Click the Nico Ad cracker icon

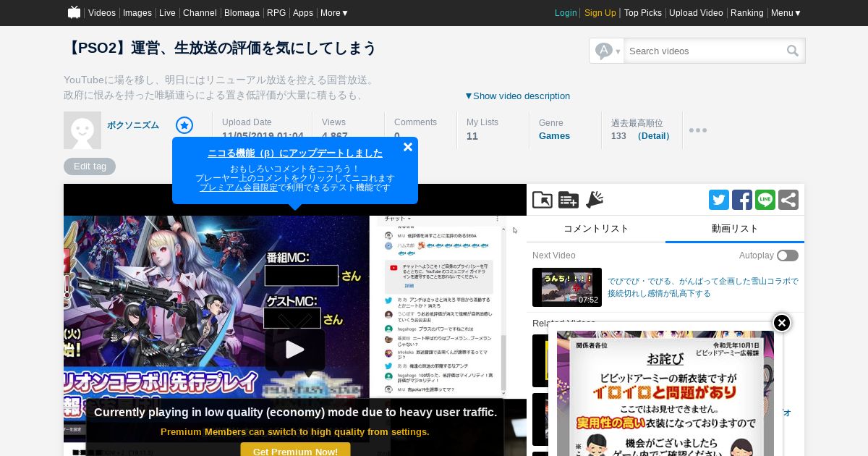tap(595, 200)
